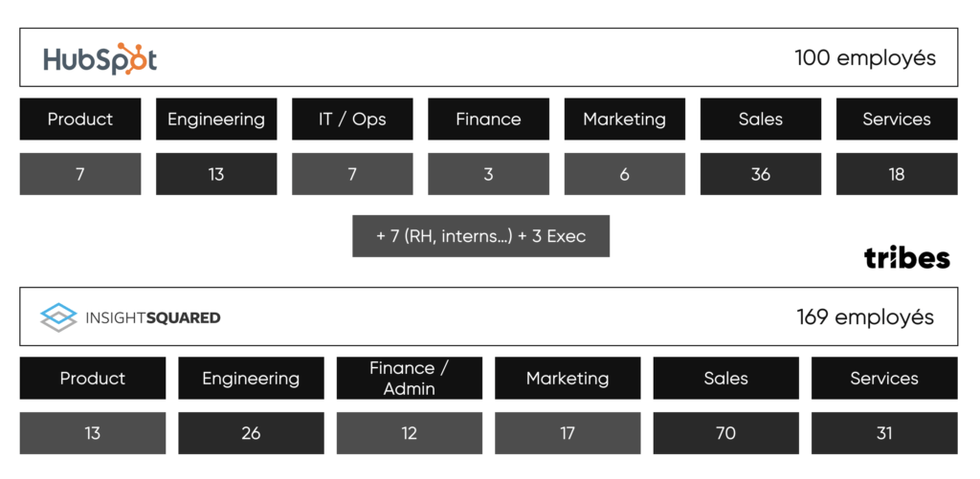Click the HubSpot logo
The width and height of the screenshot is (980, 479).
coord(100,59)
